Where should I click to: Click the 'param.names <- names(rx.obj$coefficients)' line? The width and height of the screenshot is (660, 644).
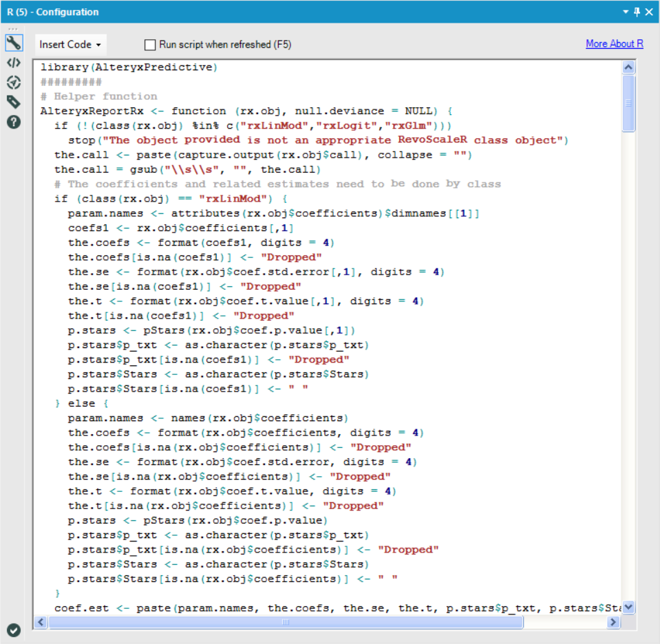point(208,418)
